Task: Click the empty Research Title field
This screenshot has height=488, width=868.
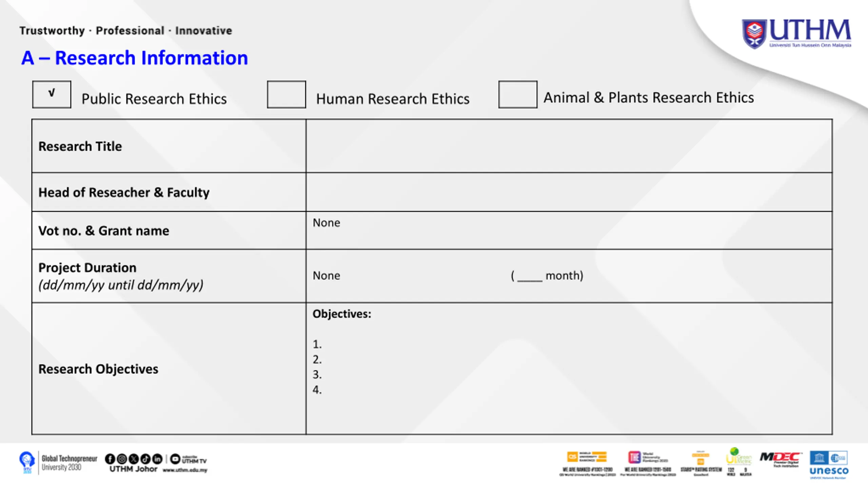Action: click(569, 146)
